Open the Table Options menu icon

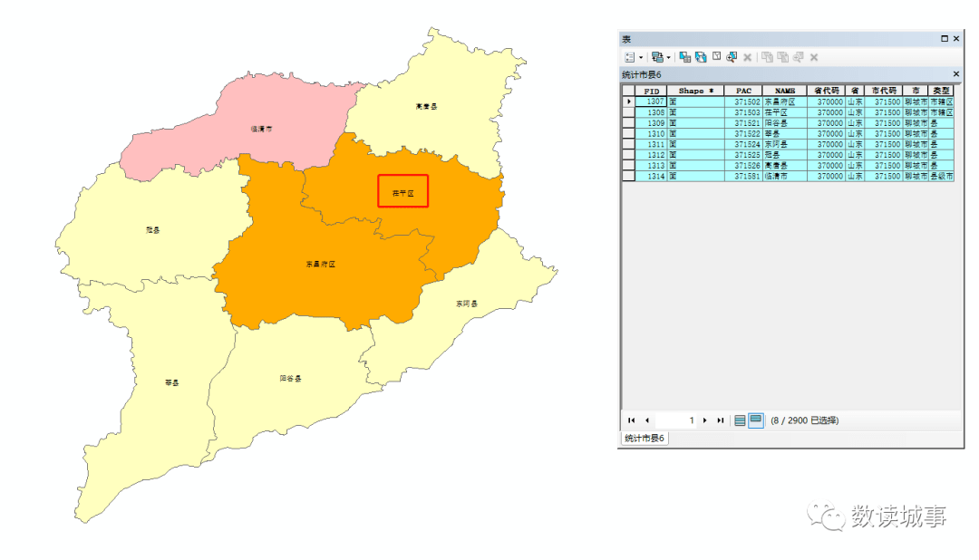628,57
